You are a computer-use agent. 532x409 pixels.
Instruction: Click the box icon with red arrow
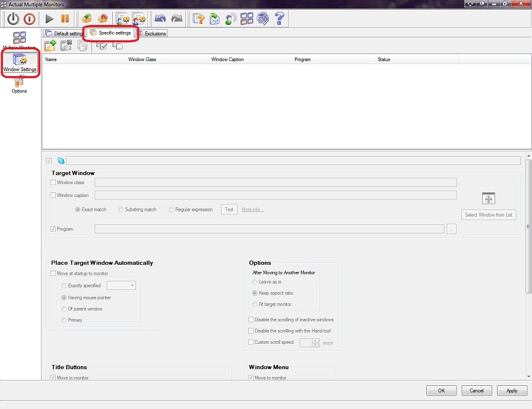click(x=103, y=18)
